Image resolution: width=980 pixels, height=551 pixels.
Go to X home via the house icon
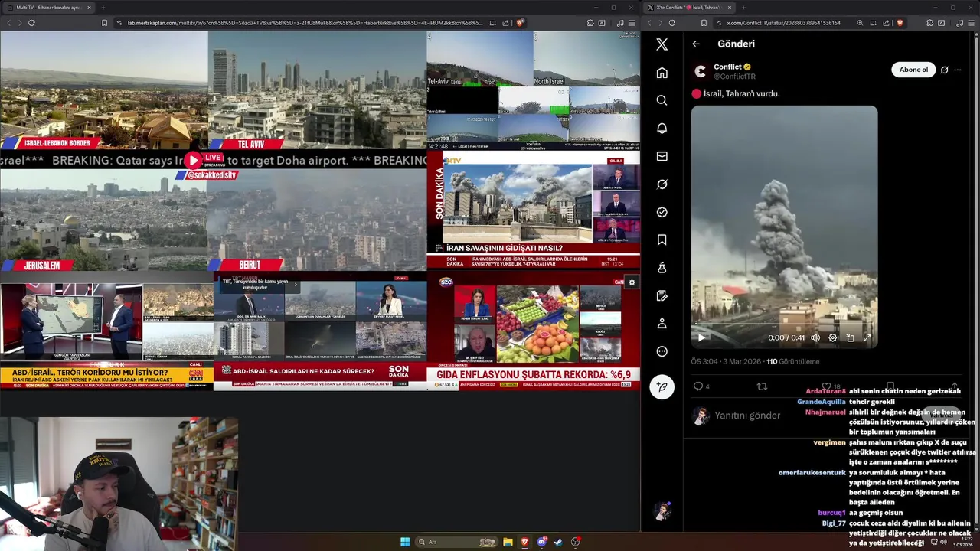662,73
